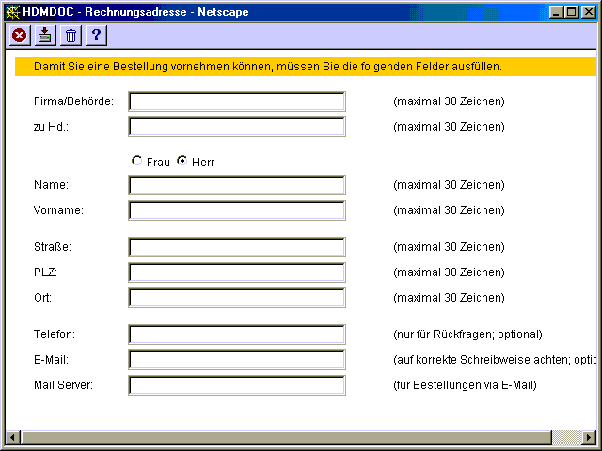Open help via question mark icon

[97, 35]
